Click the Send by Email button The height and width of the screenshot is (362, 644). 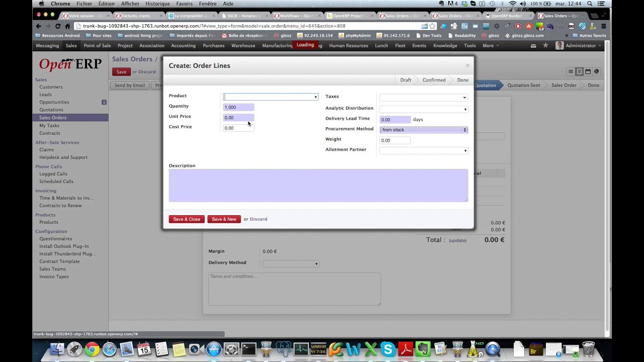pyautogui.click(x=129, y=85)
